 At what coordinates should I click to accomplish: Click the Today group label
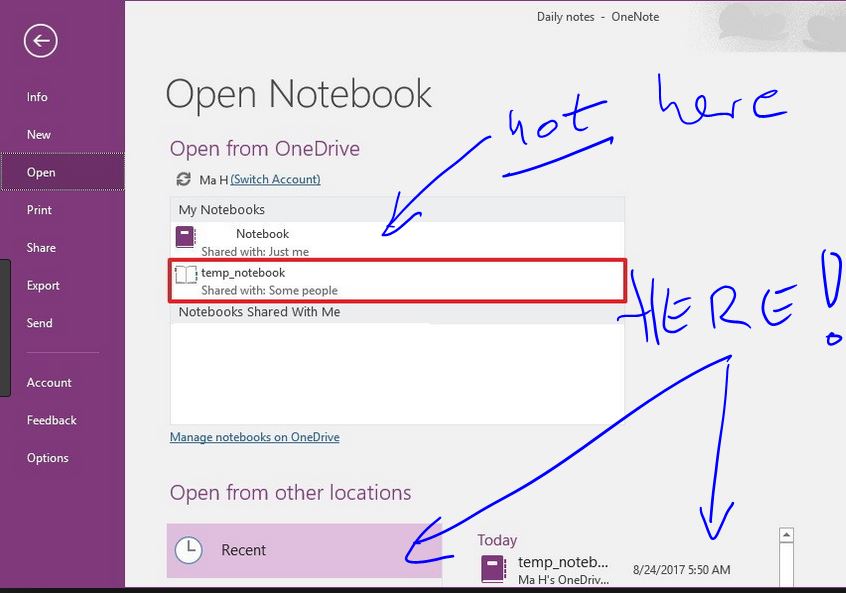[x=497, y=540]
